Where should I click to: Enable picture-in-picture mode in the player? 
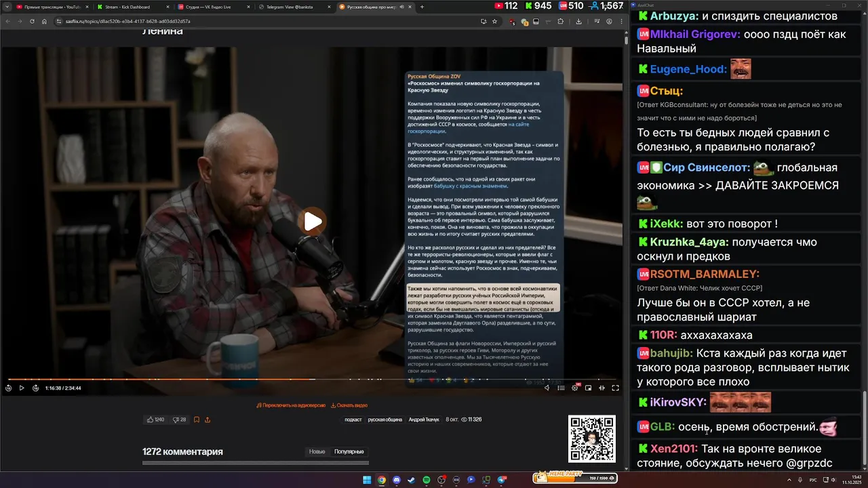point(588,388)
